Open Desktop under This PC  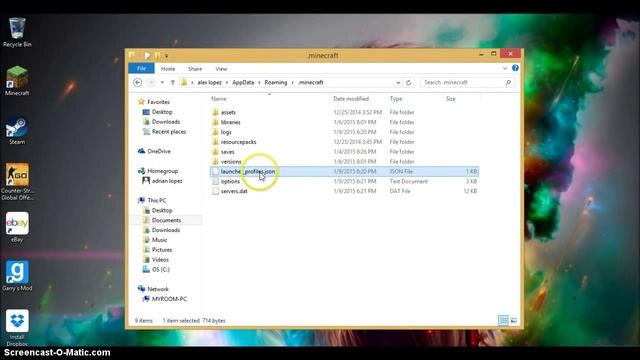tap(162, 210)
